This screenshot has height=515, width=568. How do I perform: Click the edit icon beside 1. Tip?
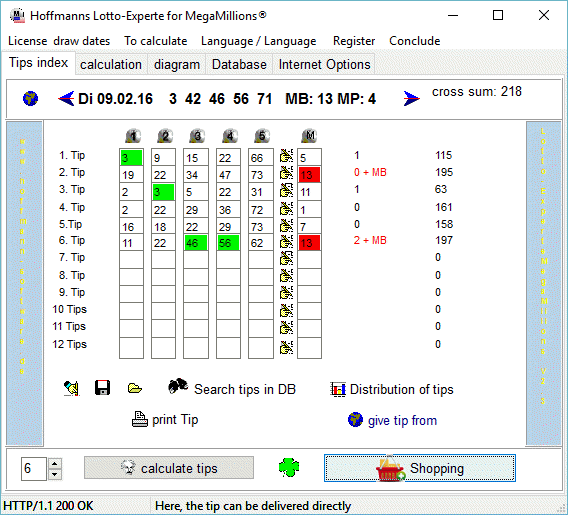click(x=286, y=156)
